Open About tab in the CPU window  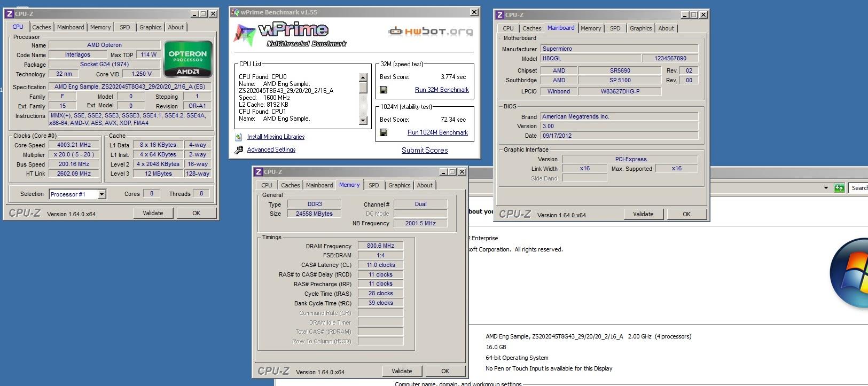click(176, 27)
